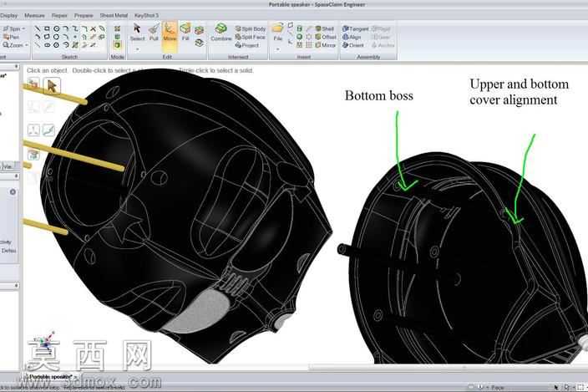Click the arrow Select tool guide in viewport
The image size is (588, 392).
[52, 86]
